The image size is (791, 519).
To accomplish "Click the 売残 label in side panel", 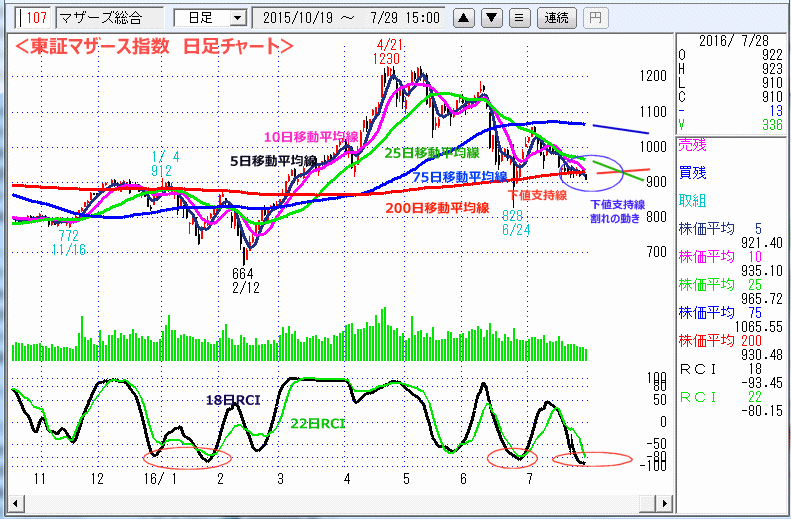I will (692, 145).
